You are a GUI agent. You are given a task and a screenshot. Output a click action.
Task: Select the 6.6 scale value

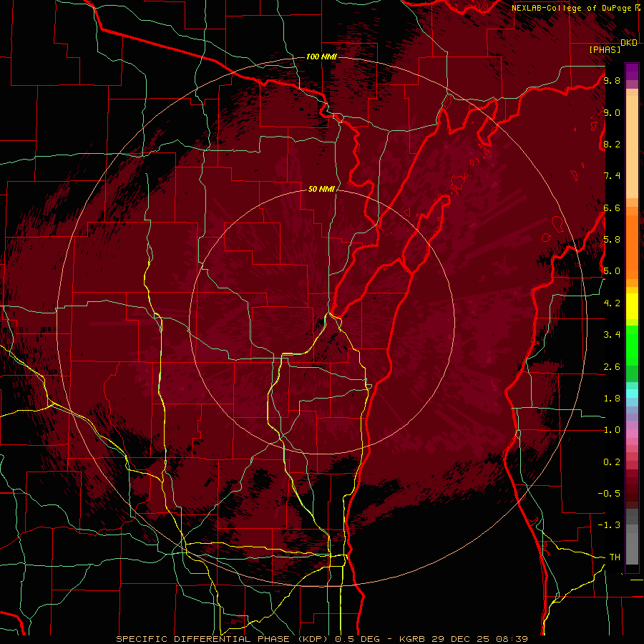(612, 208)
